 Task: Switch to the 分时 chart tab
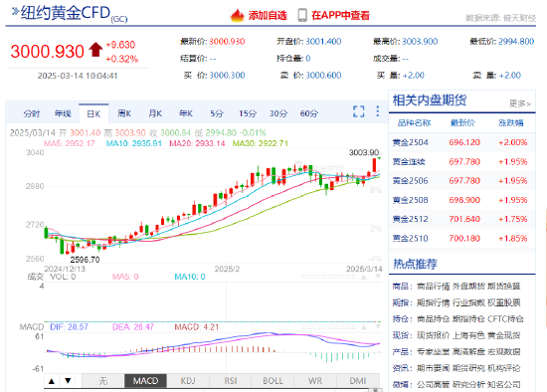(x=32, y=113)
